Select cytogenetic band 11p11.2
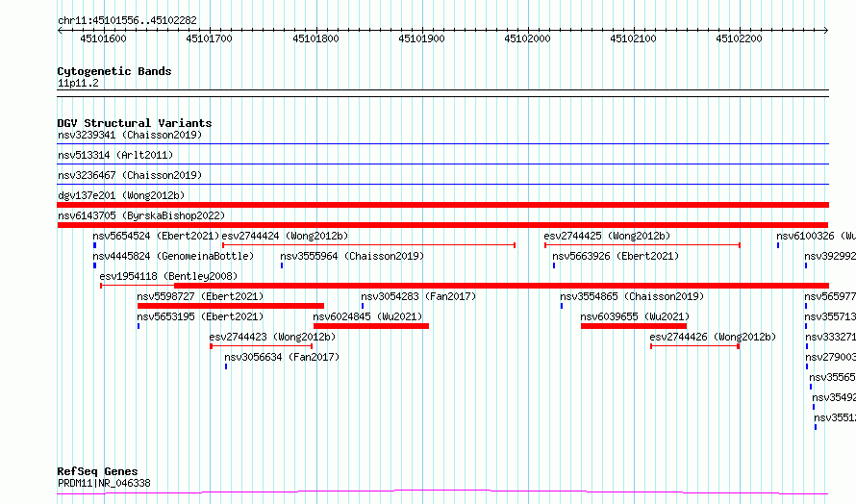Image resolution: width=856 pixels, height=504 pixels. click(78, 83)
